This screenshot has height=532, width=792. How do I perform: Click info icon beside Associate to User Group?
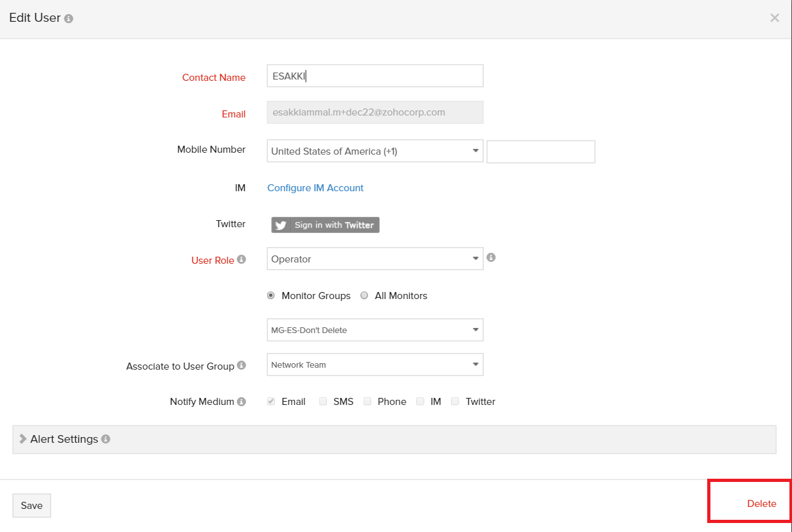tap(242, 365)
